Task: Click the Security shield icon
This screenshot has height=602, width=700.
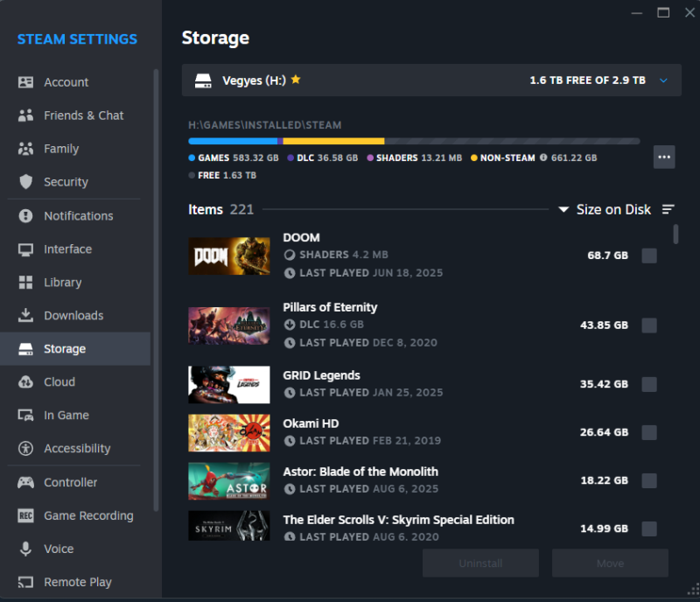Action: point(26,182)
